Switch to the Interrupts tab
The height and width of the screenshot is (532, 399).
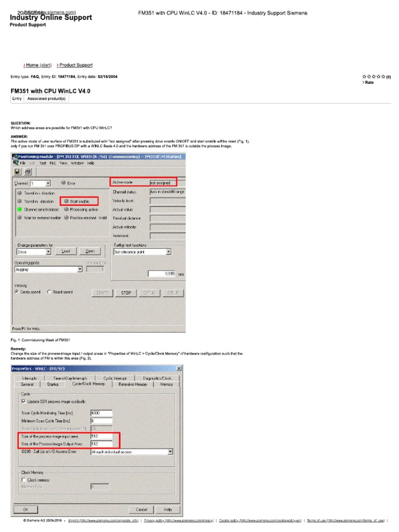pos(30,378)
